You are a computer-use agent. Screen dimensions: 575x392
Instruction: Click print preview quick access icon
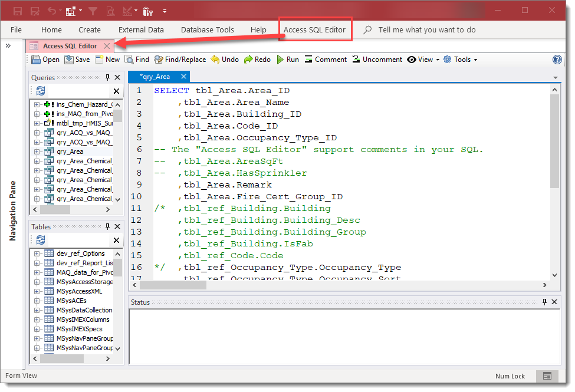click(110, 11)
